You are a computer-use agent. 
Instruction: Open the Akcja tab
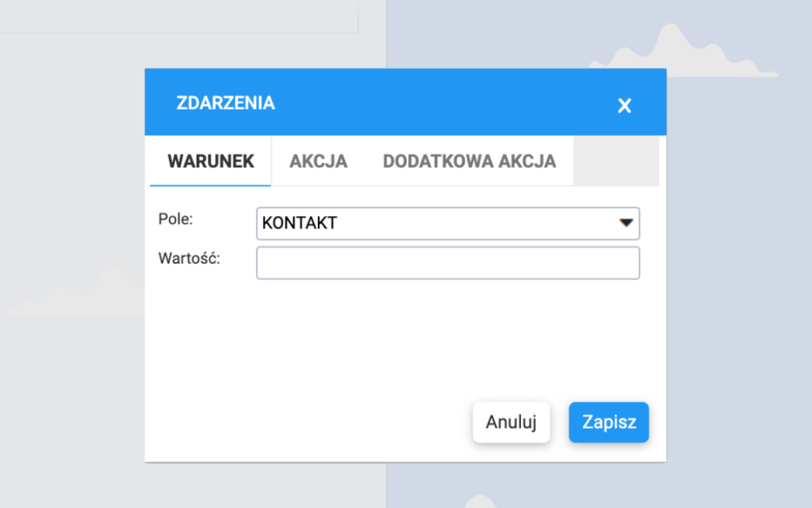318,161
